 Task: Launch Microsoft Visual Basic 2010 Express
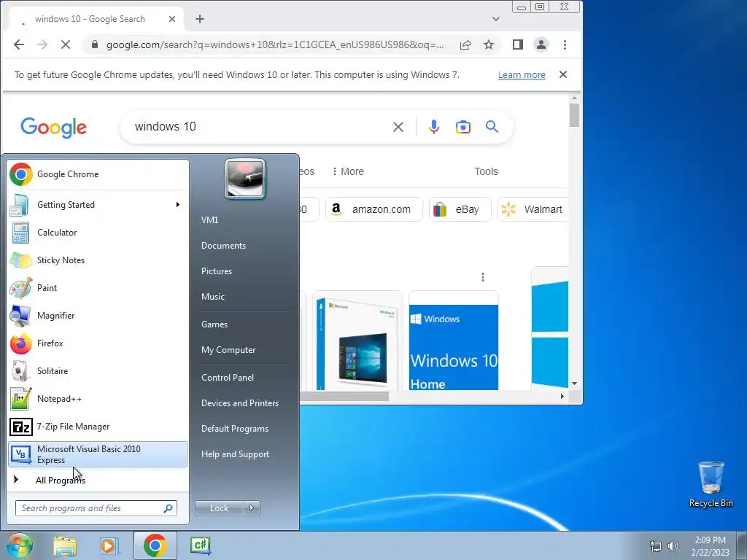click(98, 454)
